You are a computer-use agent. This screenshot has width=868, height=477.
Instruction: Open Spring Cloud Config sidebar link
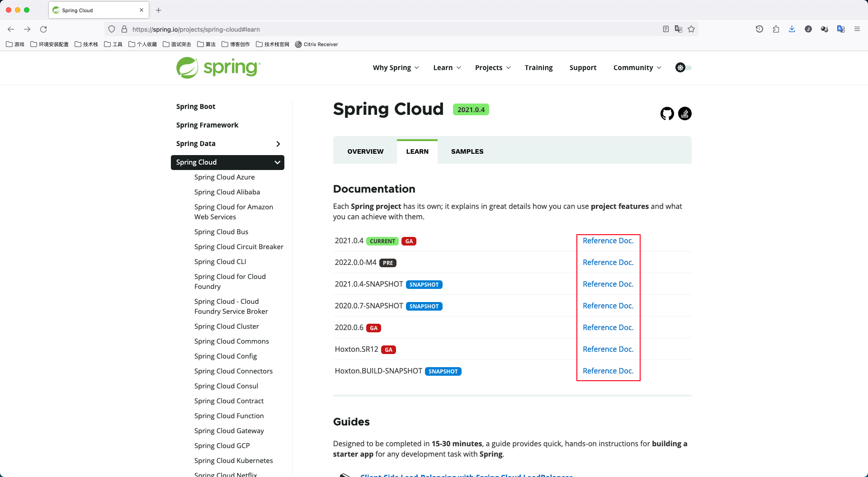(x=226, y=356)
